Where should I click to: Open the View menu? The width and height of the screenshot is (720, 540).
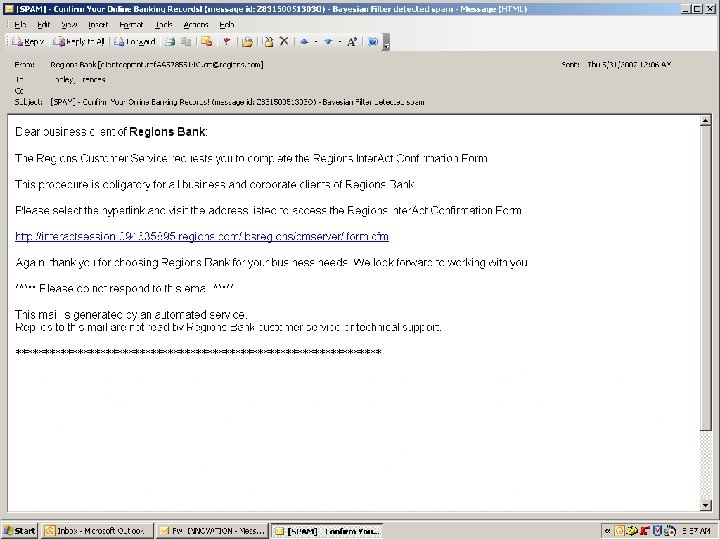pos(69,25)
